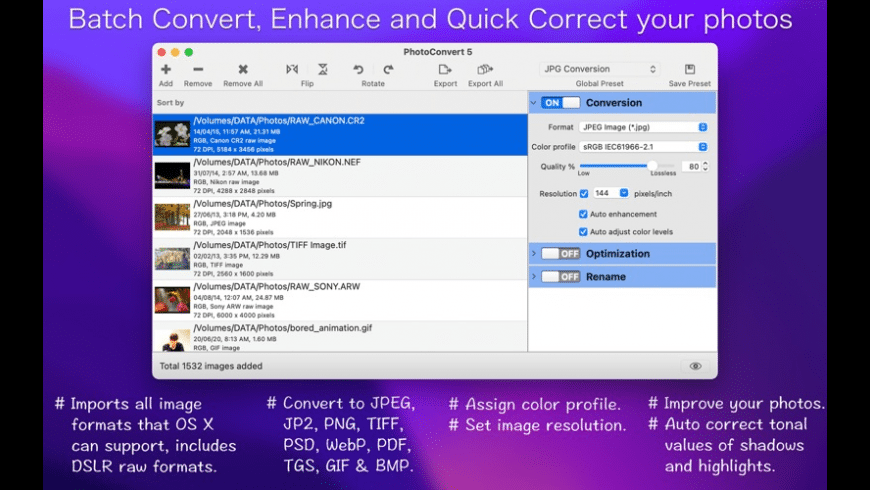The height and width of the screenshot is (490, 870).
Task: Open the Resolution 144 combo box arrow
Action: pyautogui.click(x=624, y=193)
